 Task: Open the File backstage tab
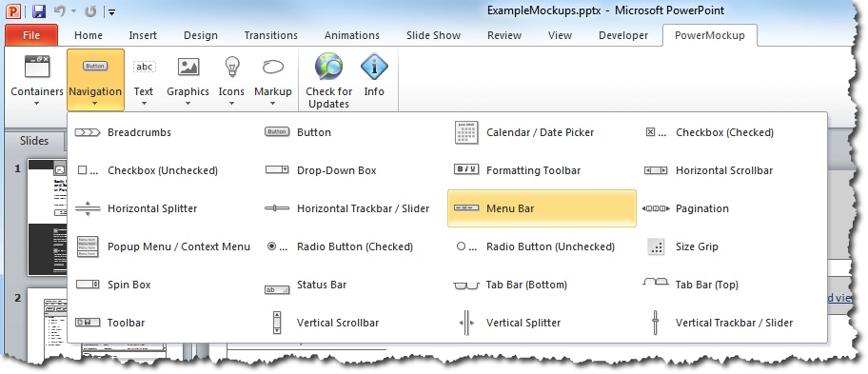click(x=31, y=35)
